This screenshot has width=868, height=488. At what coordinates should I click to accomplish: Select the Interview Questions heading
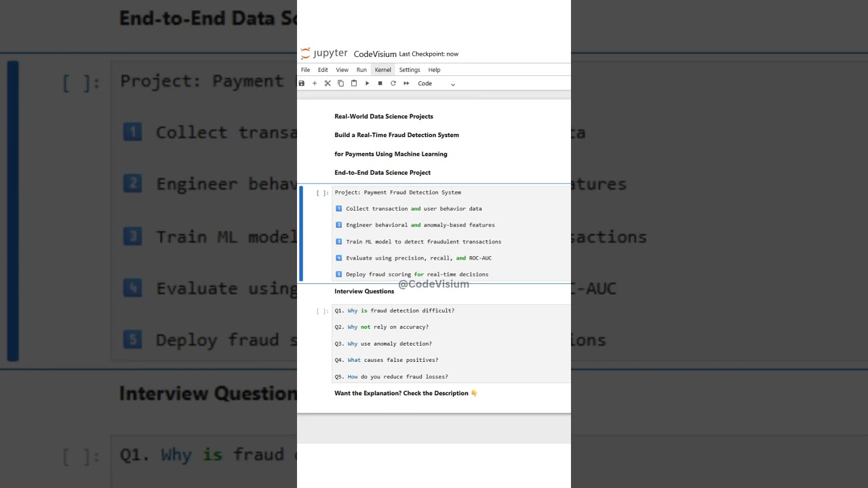(x=364, y=291)
